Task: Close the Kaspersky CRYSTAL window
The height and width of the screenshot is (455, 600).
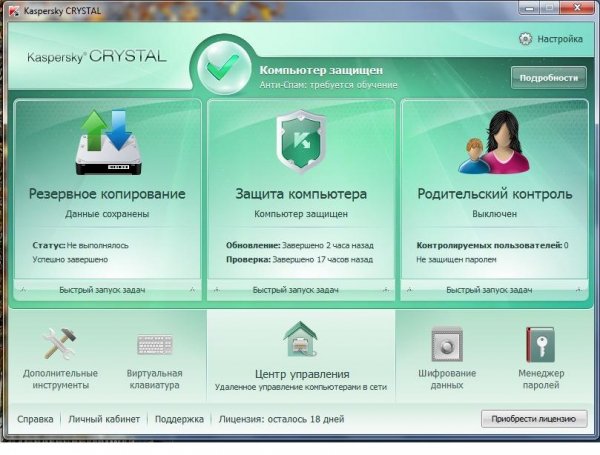Action: pos(578,7)
